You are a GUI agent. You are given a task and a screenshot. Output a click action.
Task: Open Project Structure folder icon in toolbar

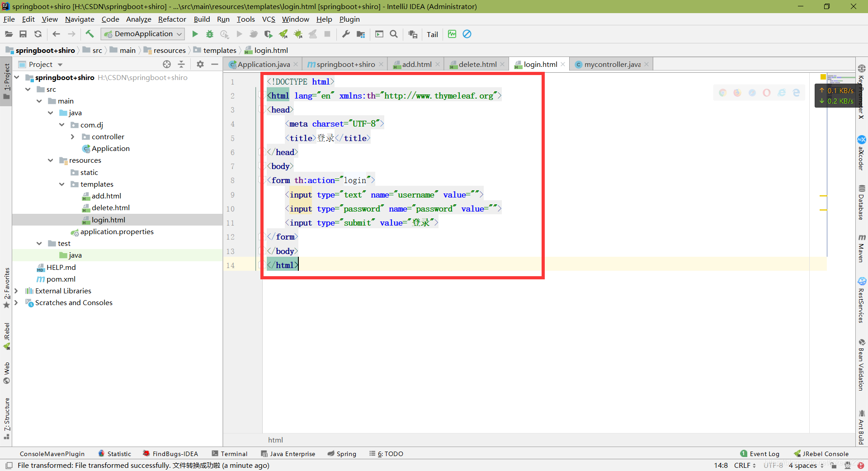(x=361, y=34)
